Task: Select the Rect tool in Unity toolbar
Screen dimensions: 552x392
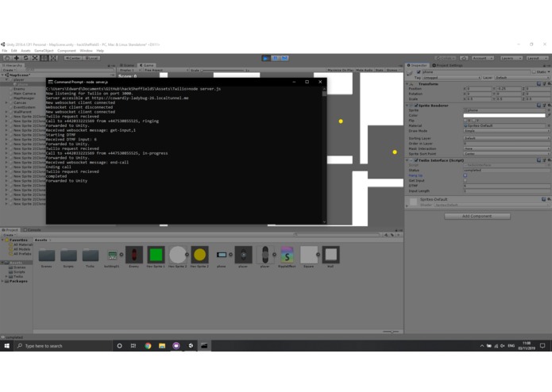Action: (44, 58)
